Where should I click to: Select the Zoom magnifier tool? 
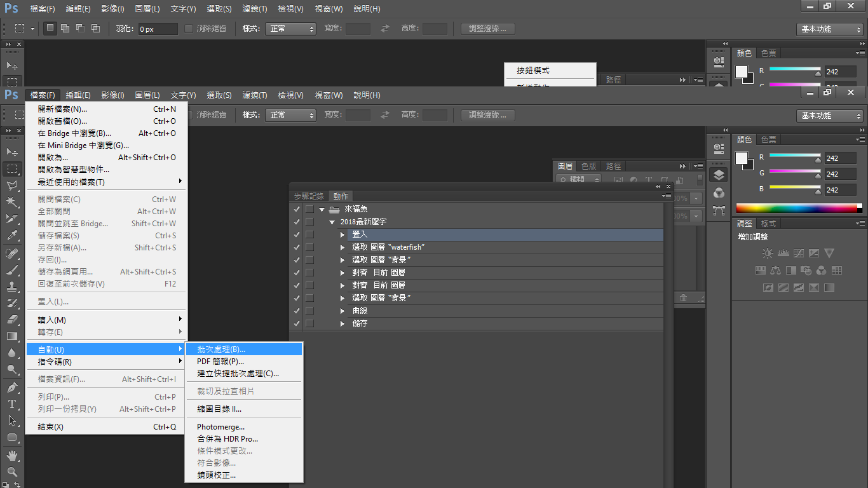(x=12, y=472)
